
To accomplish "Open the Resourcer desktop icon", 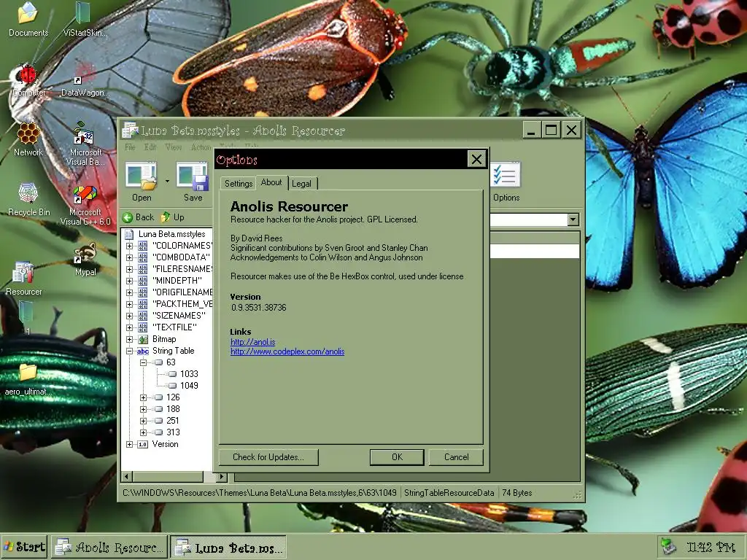I will [23, 273].
